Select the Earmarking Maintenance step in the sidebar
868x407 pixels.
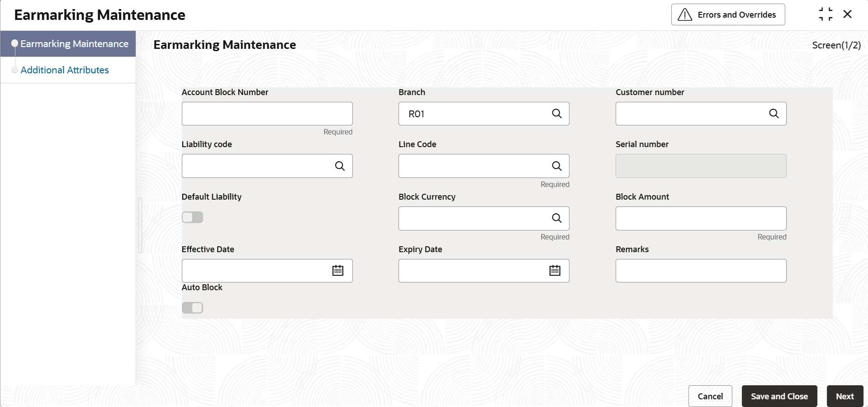(74, 44)
